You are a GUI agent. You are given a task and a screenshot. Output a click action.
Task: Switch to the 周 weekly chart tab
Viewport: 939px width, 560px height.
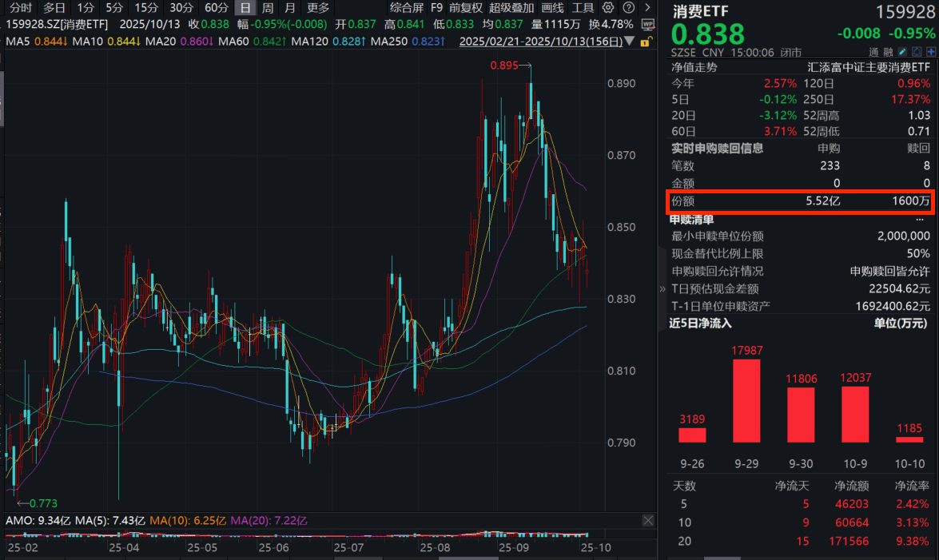[269, 7]
